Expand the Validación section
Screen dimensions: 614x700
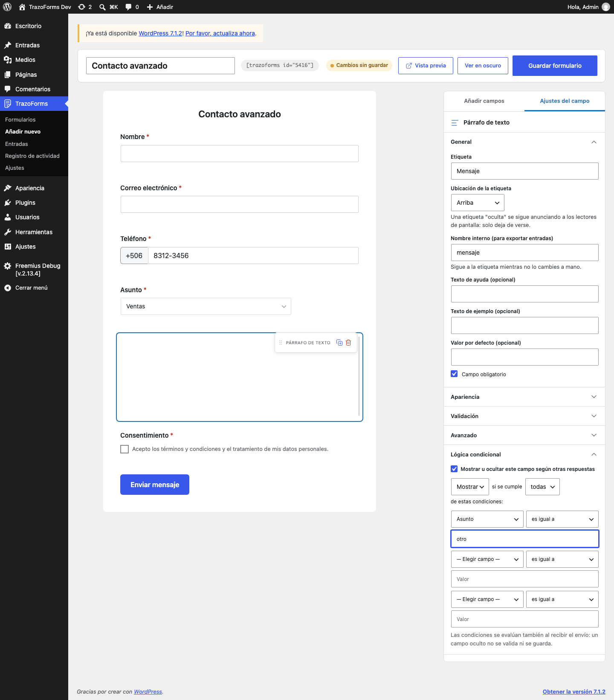coord(524,416)
